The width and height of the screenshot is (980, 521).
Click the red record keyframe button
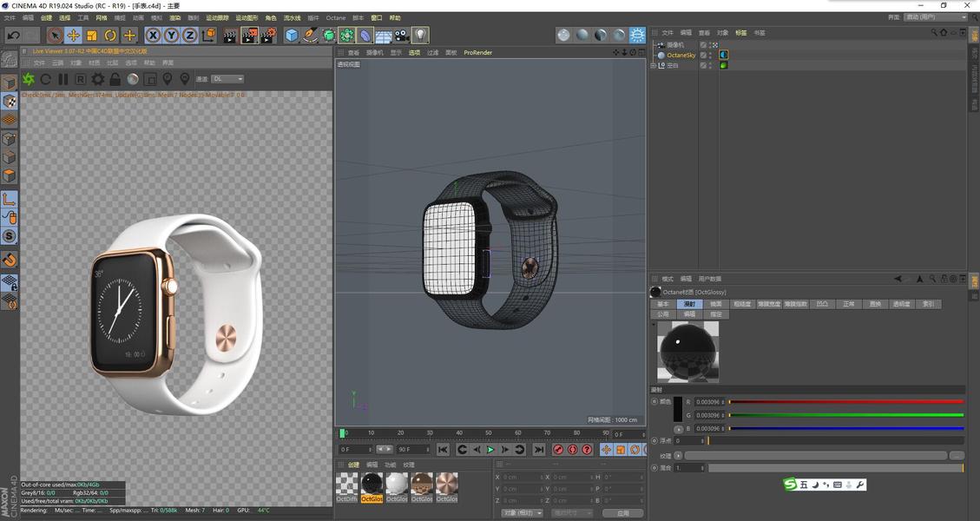[558, 450]
